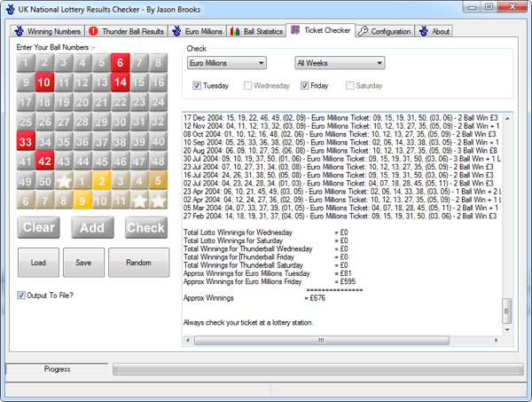Viewport: 532px width, 402px height.
Task: Click the scroll right arrow in results
Action: 496,340
